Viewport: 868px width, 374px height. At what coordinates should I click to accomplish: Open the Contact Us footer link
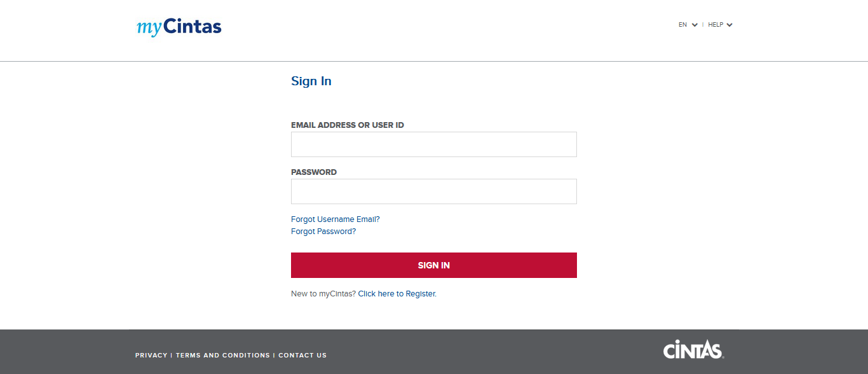click(302, 356)
